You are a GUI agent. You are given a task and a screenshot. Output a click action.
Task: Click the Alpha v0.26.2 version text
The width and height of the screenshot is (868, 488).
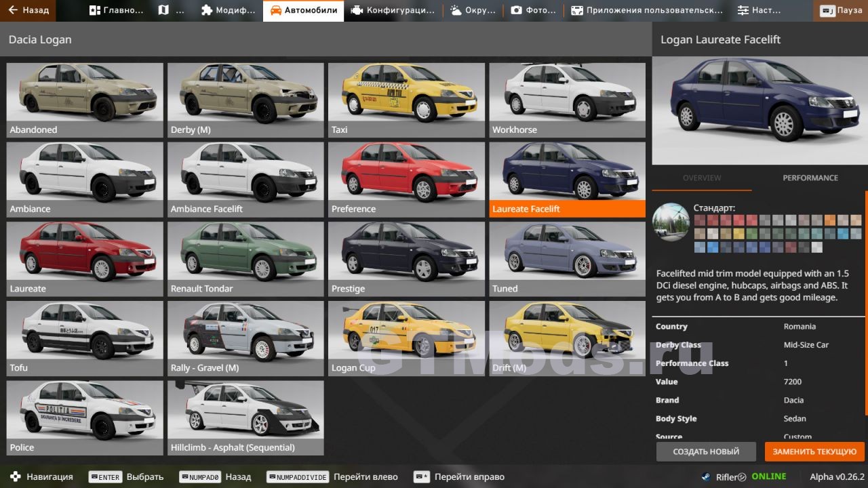[837, 476]
